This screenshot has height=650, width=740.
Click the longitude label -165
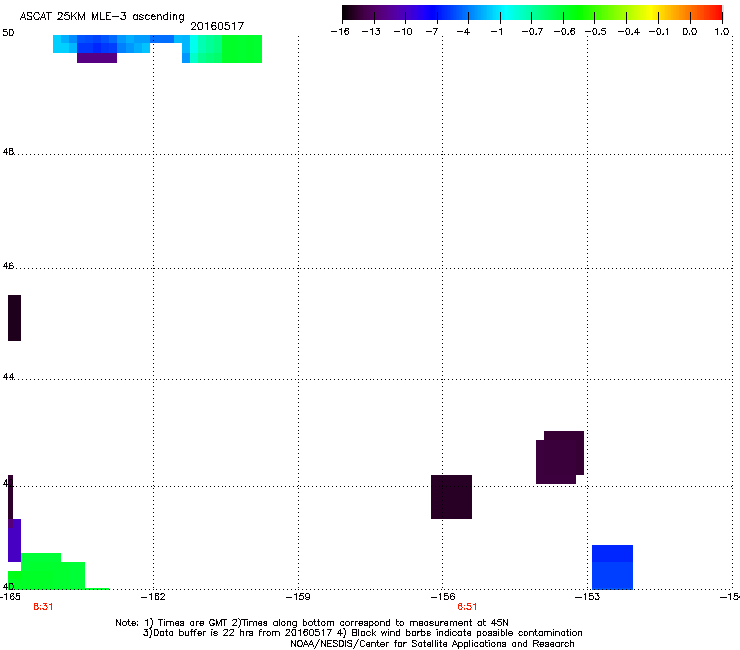[x=10, y=597]
